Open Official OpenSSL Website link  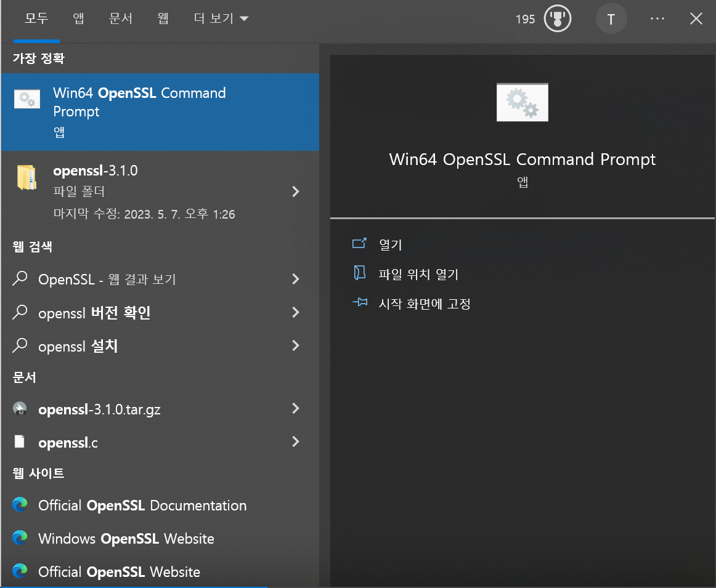160,571
